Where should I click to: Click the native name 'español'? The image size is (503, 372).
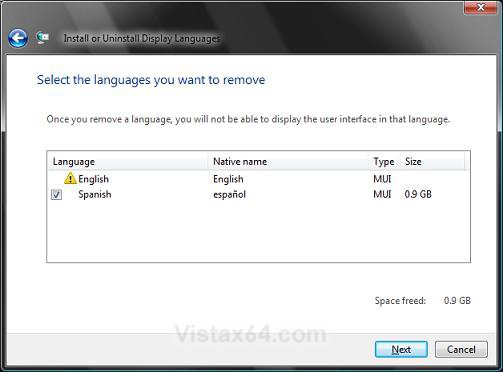pos(229,194)
